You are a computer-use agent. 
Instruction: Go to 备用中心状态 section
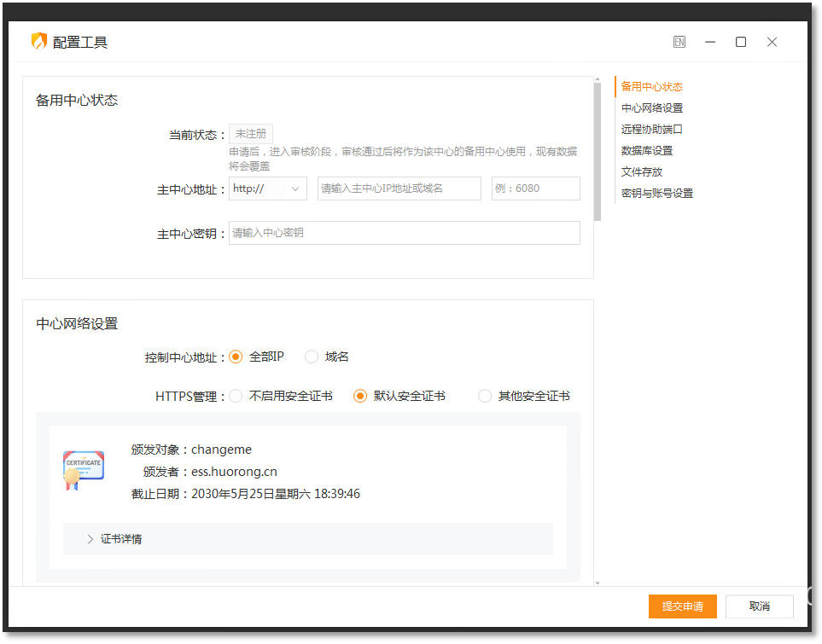(651, 87)
